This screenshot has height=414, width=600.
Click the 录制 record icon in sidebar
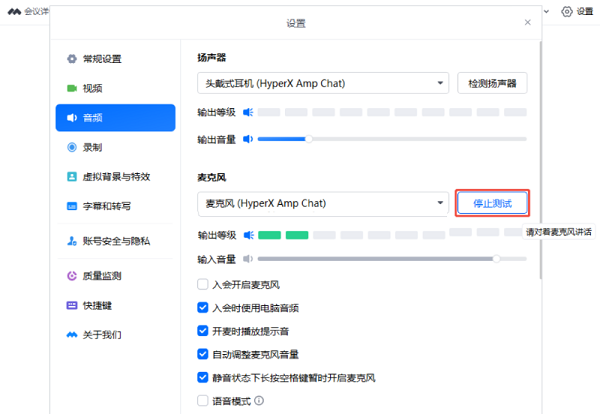[72, 147]
